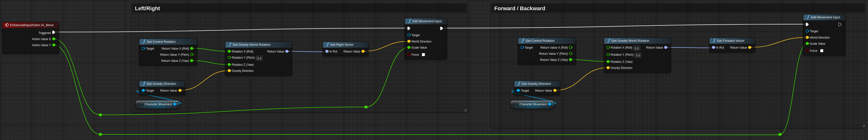Screen dimensions: 868x140
Task: Select Character Movement variable node in Forward / Backward
Action: pyautogui.click(x=533, y=104)
